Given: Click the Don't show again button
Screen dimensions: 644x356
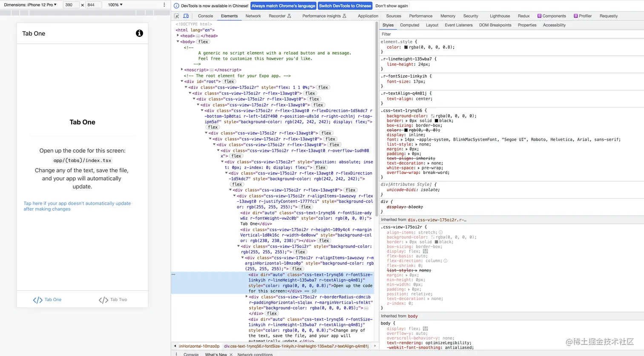Looking at the screenshot, I should point(391,6).
